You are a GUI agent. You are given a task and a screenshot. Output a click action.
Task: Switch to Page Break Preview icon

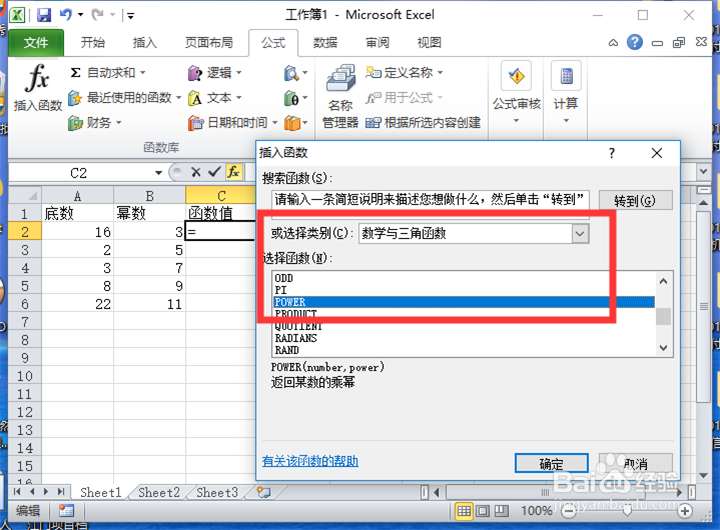(x=501, y=511)
